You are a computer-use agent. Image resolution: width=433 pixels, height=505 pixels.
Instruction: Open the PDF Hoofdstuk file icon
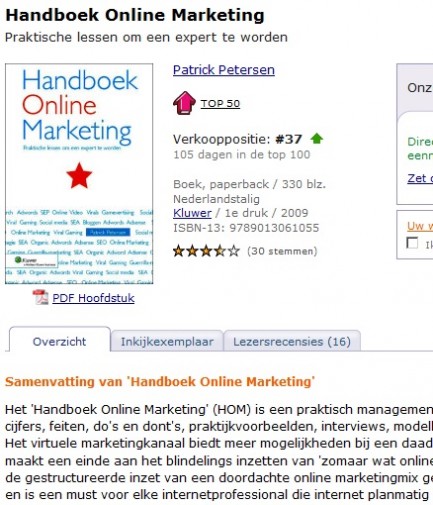point(41,297)
